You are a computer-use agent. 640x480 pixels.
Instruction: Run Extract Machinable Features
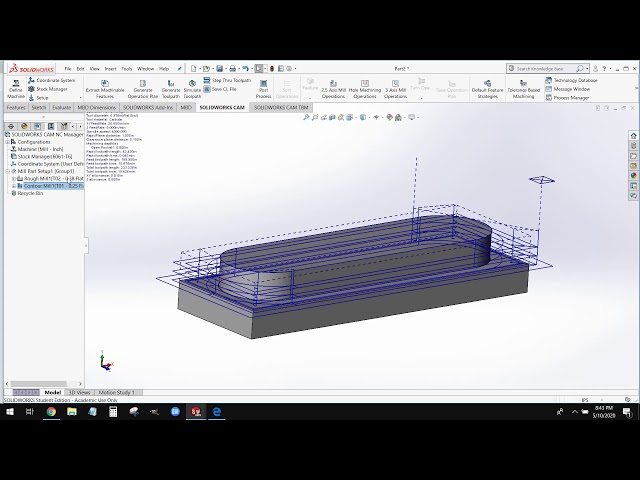pyautogui.click(x=105, y=89)
